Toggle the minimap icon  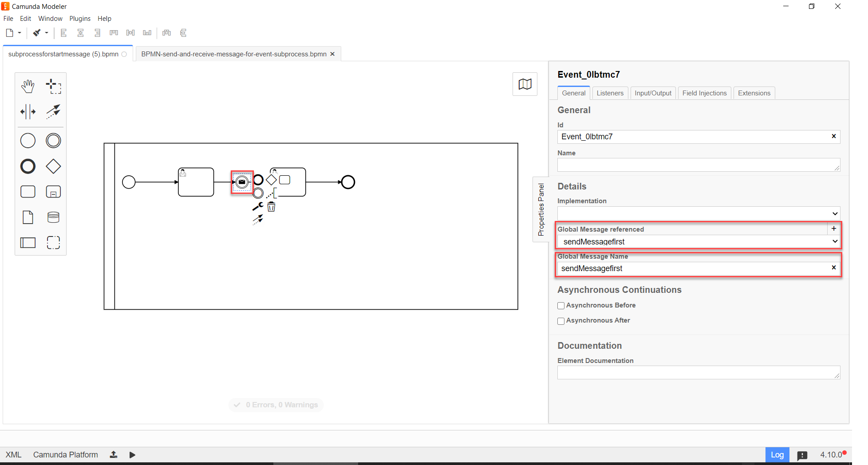coord(525,84)
